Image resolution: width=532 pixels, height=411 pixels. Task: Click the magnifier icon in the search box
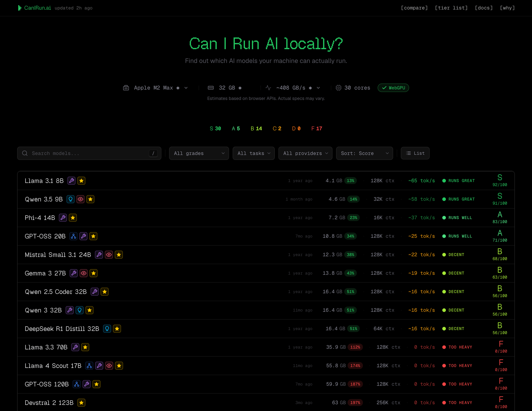[25, 153]
